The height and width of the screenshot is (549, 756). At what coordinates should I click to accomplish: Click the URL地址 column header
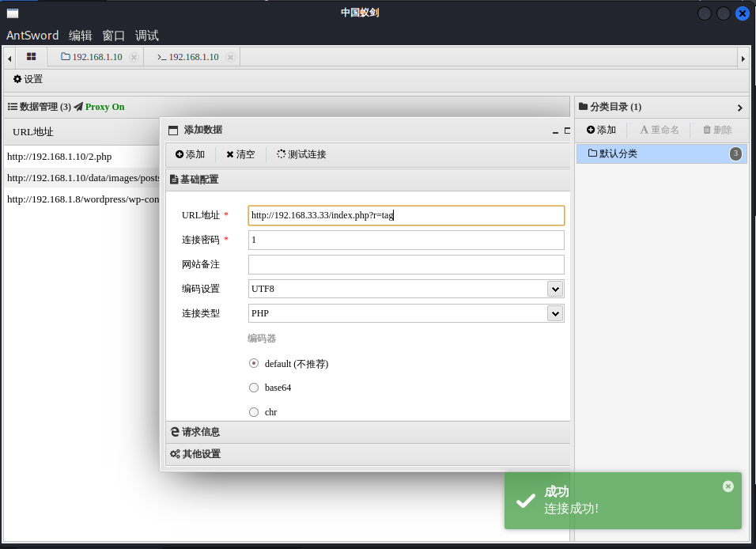pos(32,131)
